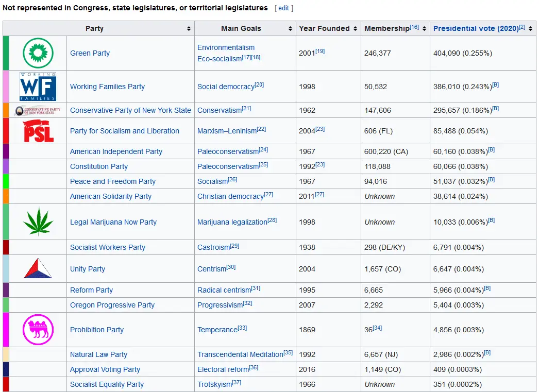Click the magenta Prohibition Party color cell
The height and width of the screenshot is (392, 539).
[6, 330]
